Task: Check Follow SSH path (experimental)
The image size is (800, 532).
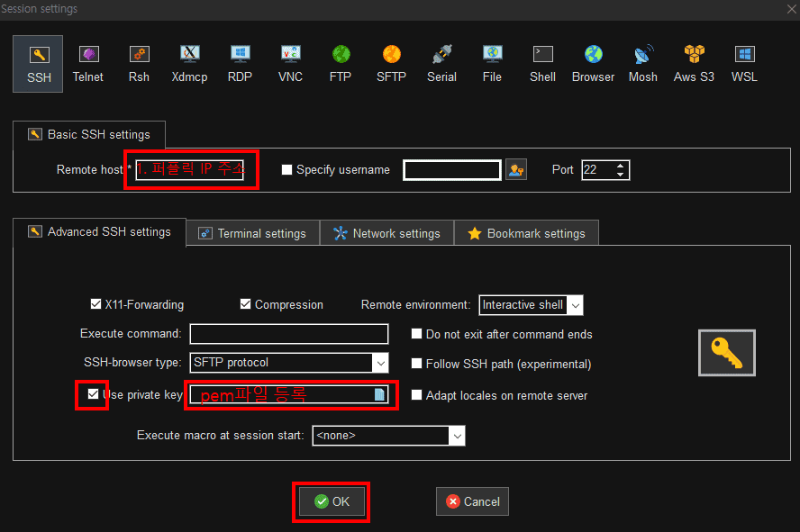Action: [416, 364]
